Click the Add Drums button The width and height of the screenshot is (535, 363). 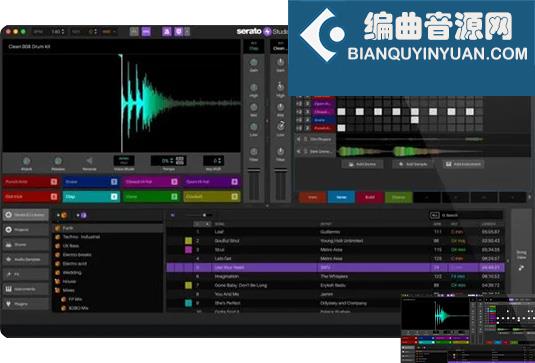pos(362,164)
